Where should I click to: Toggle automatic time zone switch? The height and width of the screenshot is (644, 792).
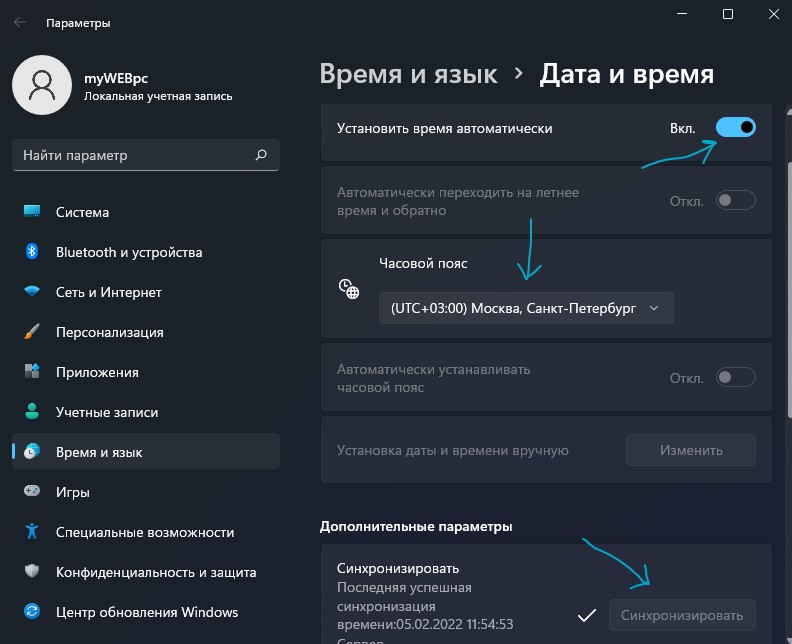coord(735,377)
